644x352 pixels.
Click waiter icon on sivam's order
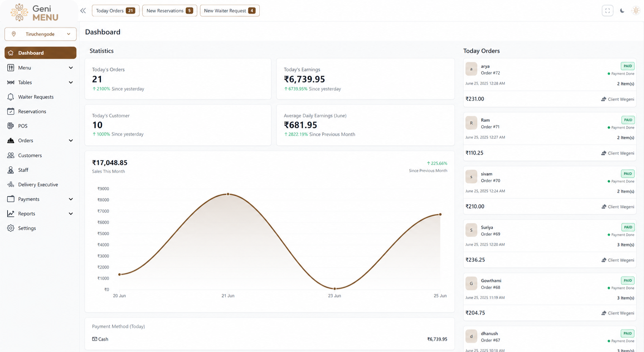click(604, 207)
